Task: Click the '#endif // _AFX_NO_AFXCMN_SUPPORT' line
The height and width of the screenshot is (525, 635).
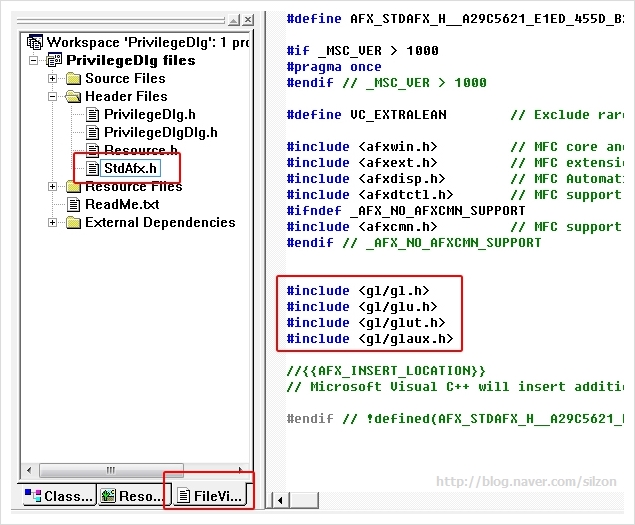Action: pos(414,243)
